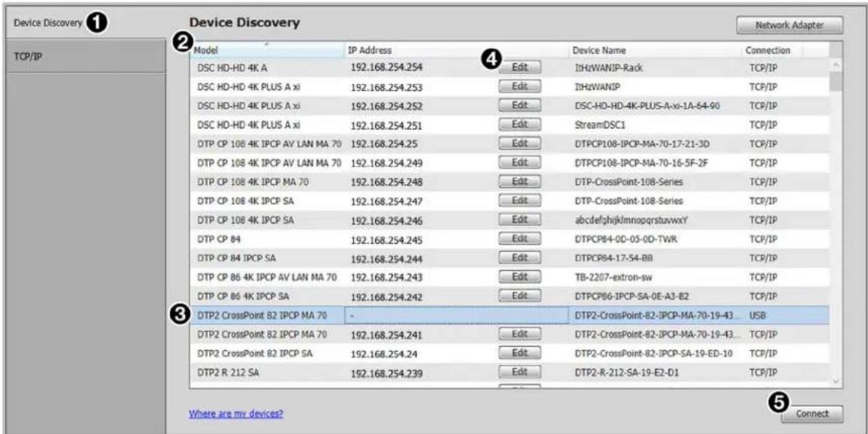This screenshot has height=434, width=868.
Task: Select the DTP2 R 212 SA model
Action: point(228,372)
